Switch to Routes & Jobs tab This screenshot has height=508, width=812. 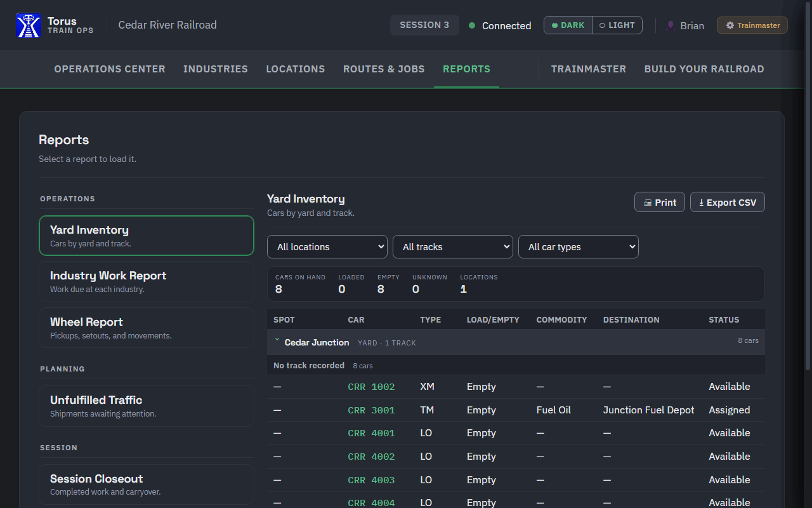pos(384,69)
